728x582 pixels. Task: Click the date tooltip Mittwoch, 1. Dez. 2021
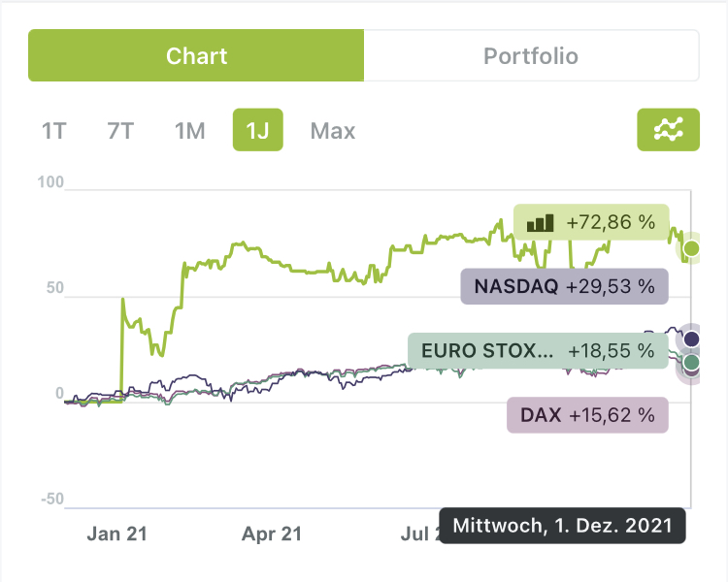tap(562, 526)
